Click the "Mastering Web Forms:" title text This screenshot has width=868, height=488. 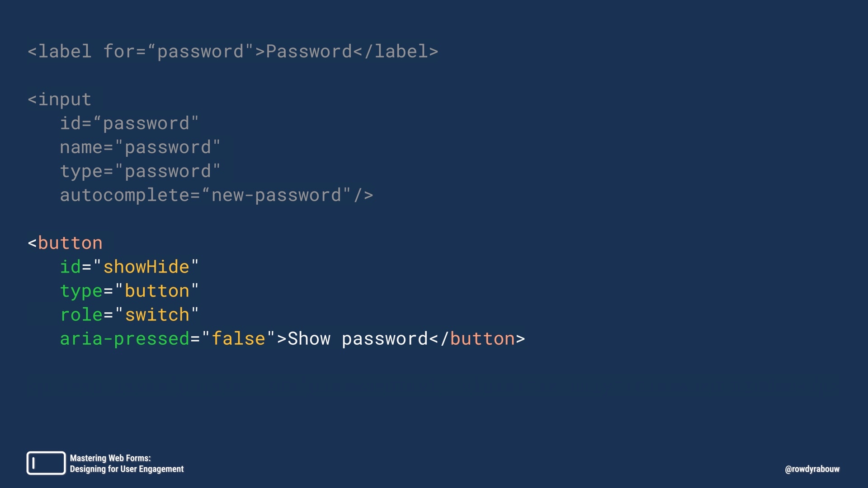click(x=110, y=458)
